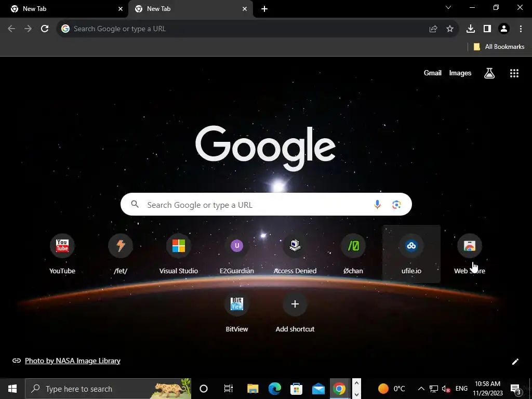Open Search Labs flask icon

coord(489,73)
